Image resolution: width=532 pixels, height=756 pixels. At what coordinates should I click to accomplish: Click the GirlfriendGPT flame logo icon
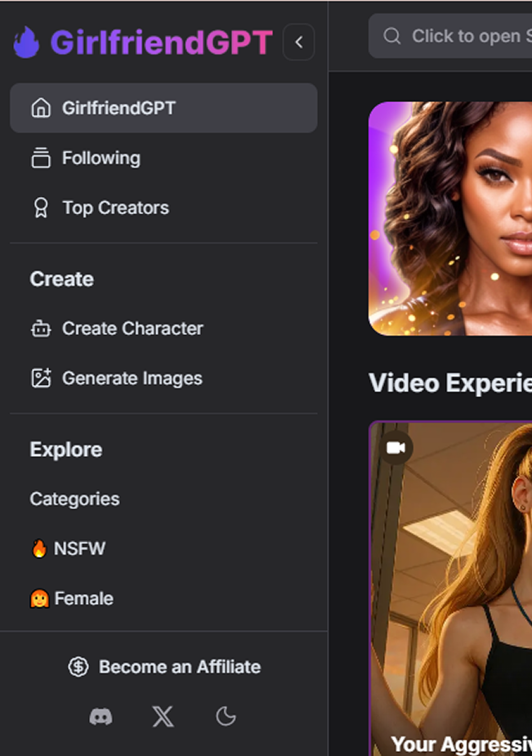26,42
